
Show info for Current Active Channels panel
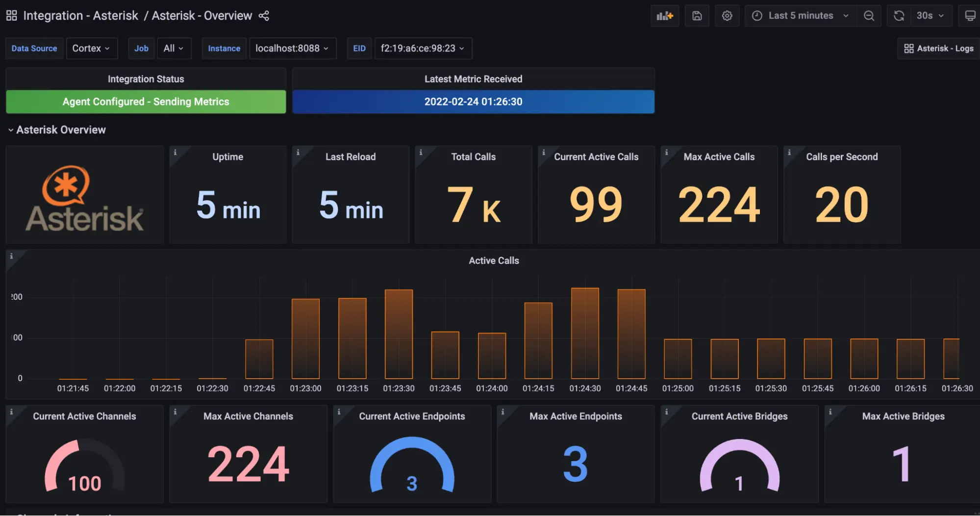(11, 412)
